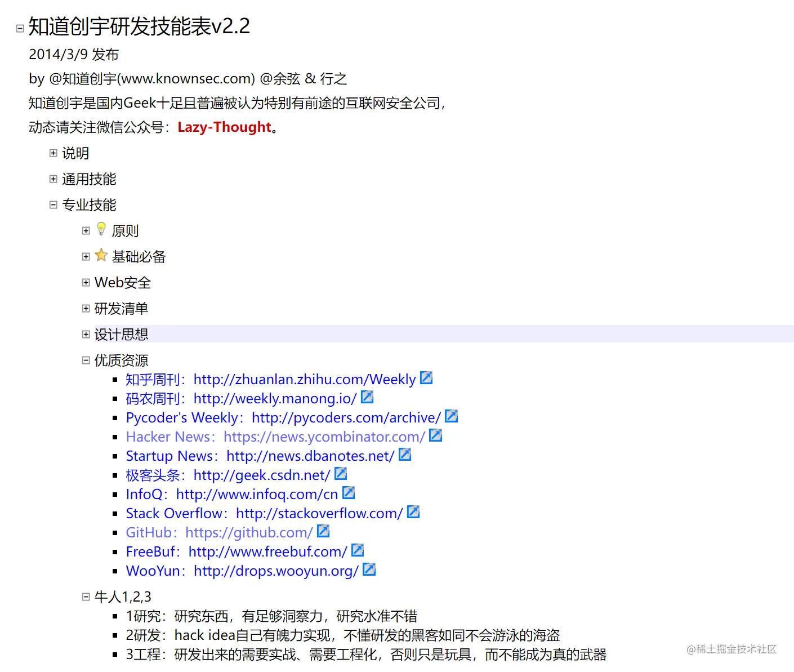Image resolution: width=794 pixels, height=672 pixels.
Task: Expand the 基础必备 node
Action: 86,256
